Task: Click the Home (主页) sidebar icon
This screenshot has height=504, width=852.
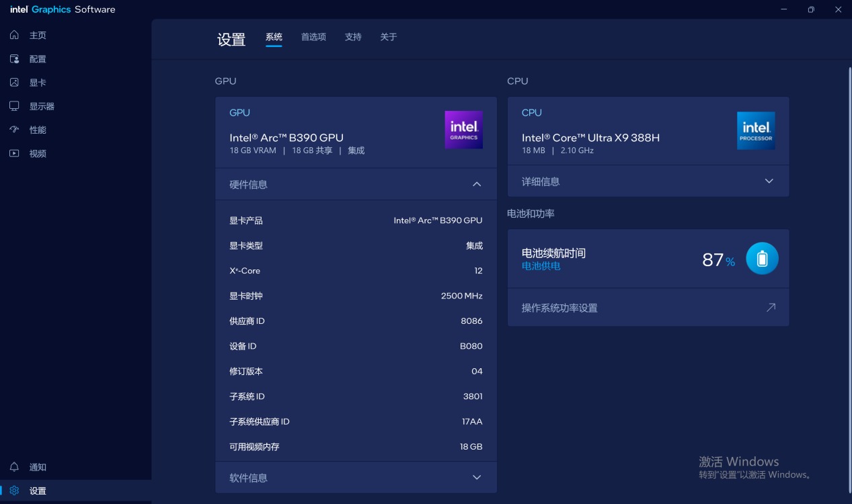Action: point(14,35)
